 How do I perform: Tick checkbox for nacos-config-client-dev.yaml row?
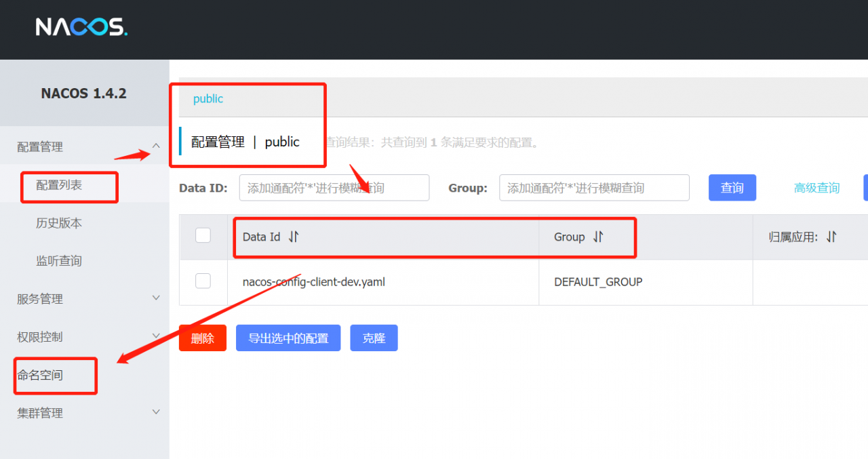pyautogui.click(x=203, y=281)
